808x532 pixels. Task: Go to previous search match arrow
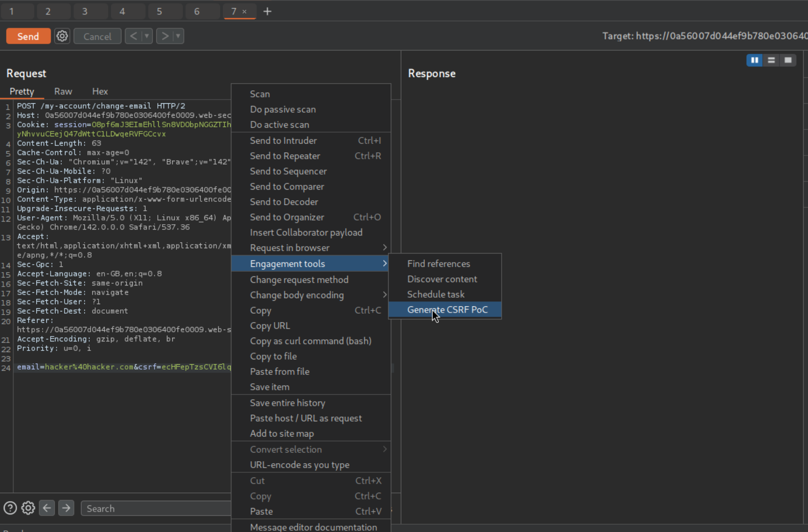[47, 509]
